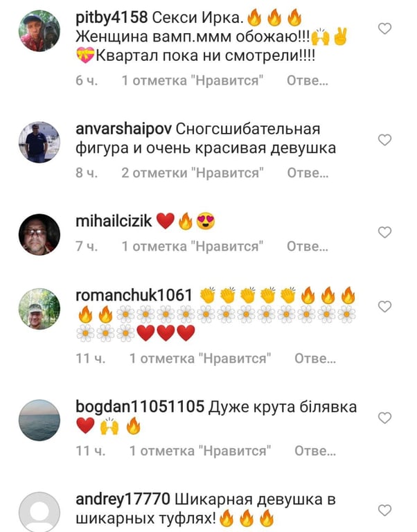Like romanchuk1061's emoji comment

[x=384, y=306]
